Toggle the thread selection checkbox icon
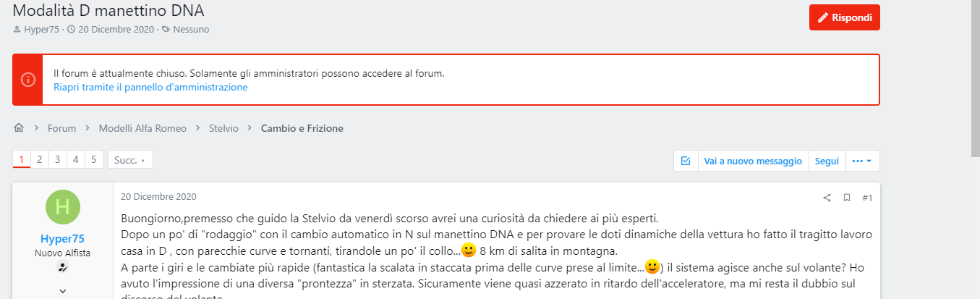Screen dimensions: 980x299 click(x=686, y=161)
